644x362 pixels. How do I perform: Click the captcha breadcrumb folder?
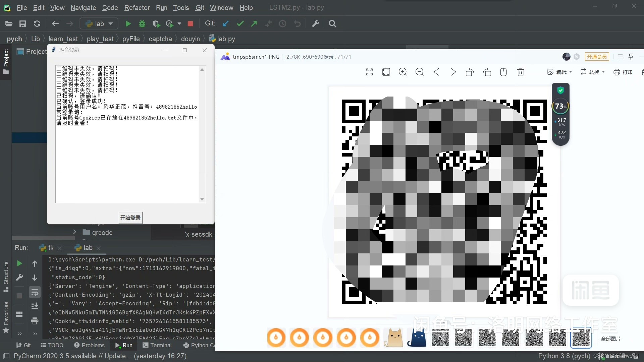160,39
